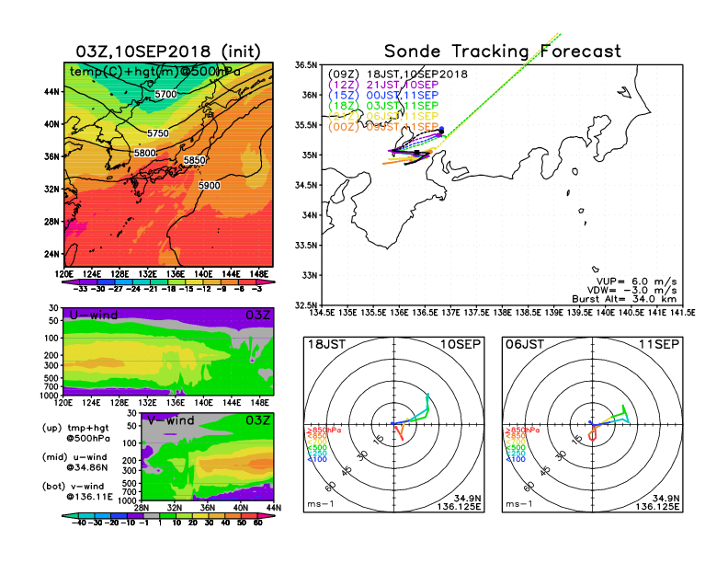The height and width of the screenshot is (563, 728).
Task: Pick gray swatch between -1 and 1 in wind colorbar
Action: point(151,515)
